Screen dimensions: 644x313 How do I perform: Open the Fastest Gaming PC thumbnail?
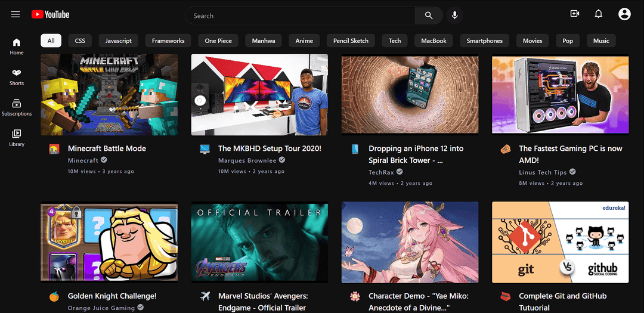tap(560, 94)
